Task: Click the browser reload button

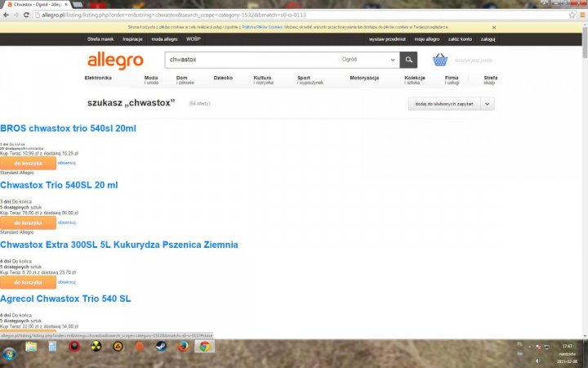Action: pyautogui.click(x=25, y=15)
